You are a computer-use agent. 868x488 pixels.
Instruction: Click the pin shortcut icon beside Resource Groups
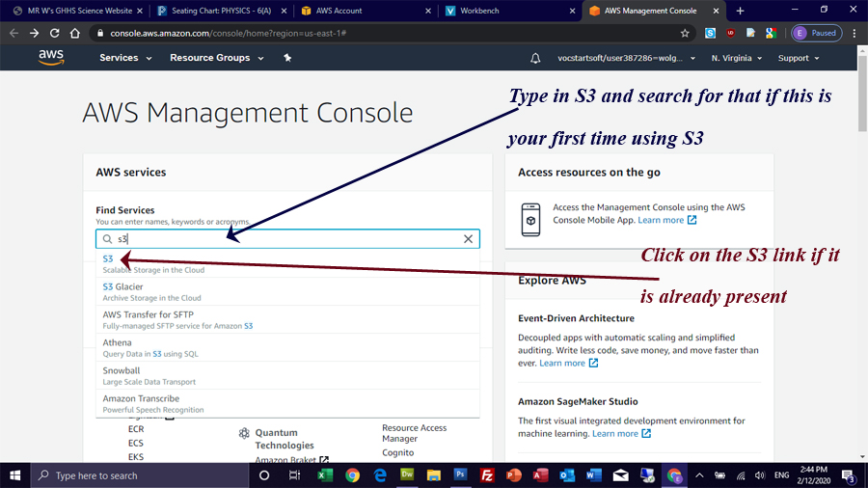tap(287, 58)
